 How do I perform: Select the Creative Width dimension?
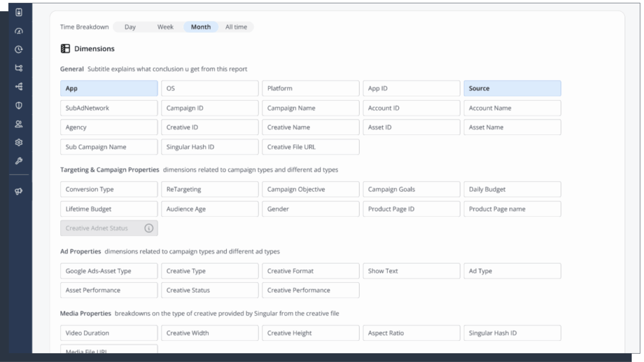[x=210, y=333]
